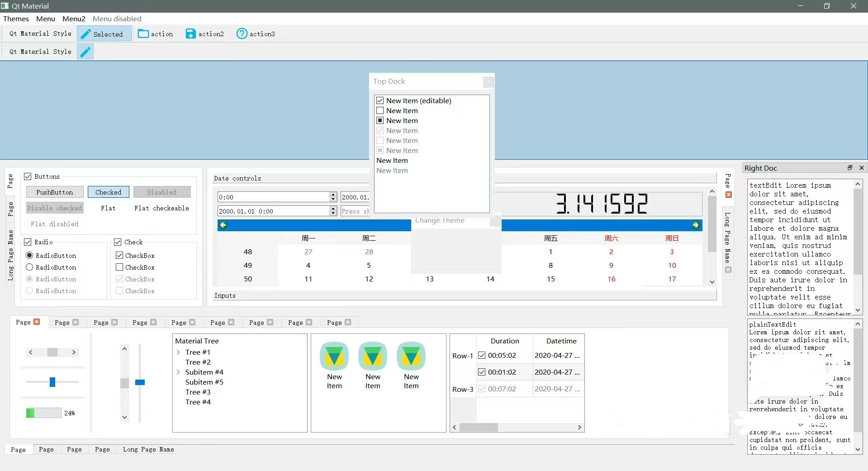Click the horizontal scrollbar left arrow

coord(30,352)
